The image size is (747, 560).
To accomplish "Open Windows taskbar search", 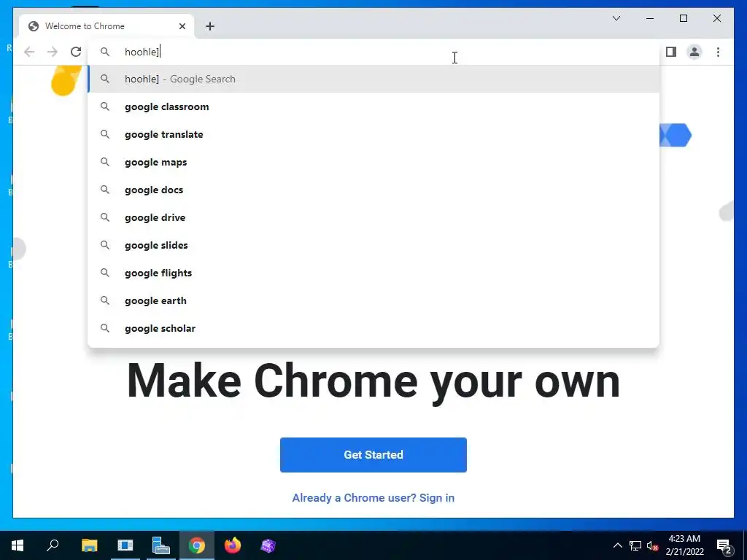I will (x=53, y=545).
